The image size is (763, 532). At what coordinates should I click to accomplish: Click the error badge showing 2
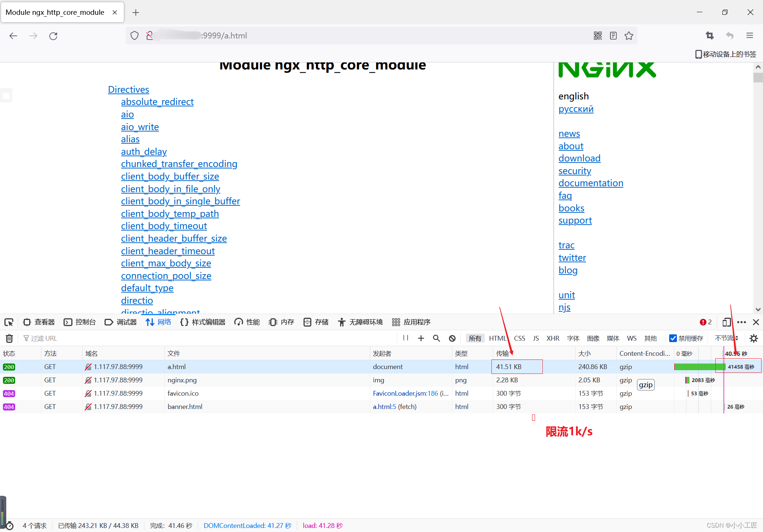(x=705, y=322)
